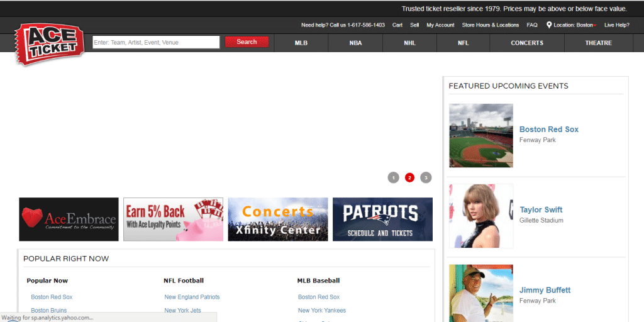The image size is (644, 322).
Task: Open the Location: Boston dropdown
Action: 575,25
